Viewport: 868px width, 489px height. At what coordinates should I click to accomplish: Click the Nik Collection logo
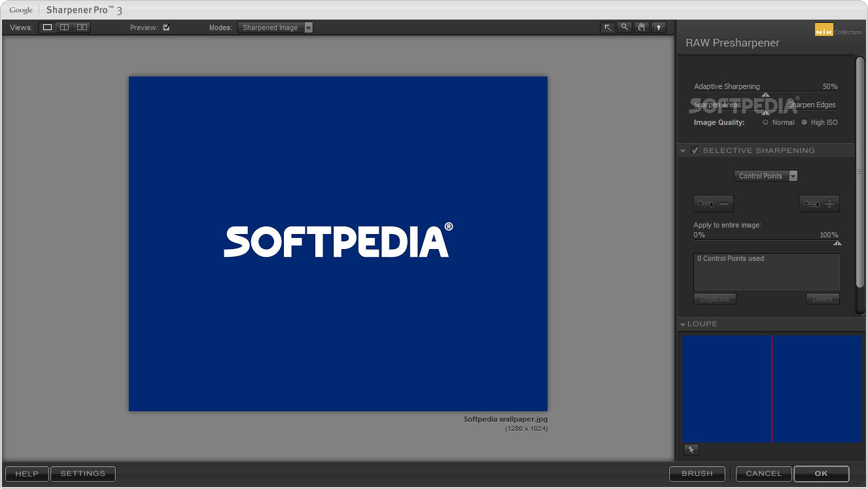tap(838, 29)
